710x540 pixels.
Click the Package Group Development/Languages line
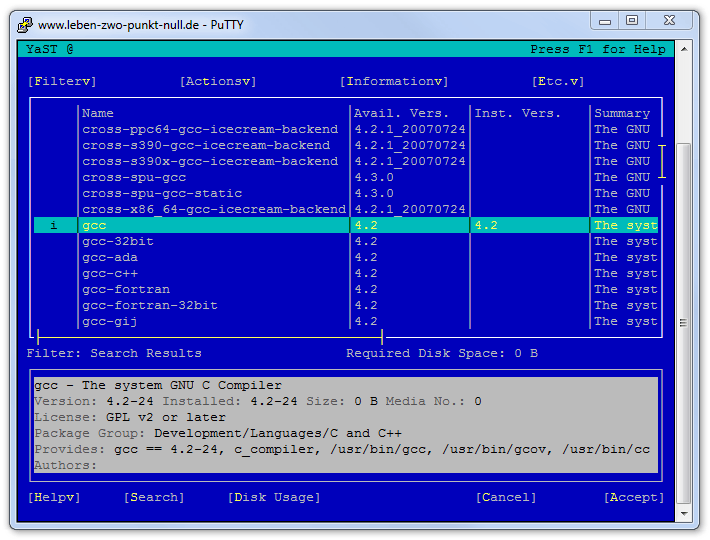pos(218,434)
